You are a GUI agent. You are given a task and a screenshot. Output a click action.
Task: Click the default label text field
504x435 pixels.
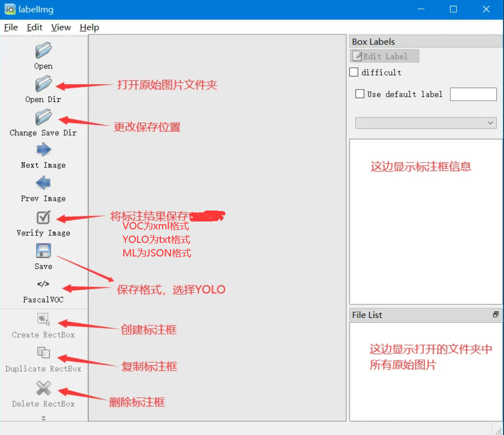point(473,94)
